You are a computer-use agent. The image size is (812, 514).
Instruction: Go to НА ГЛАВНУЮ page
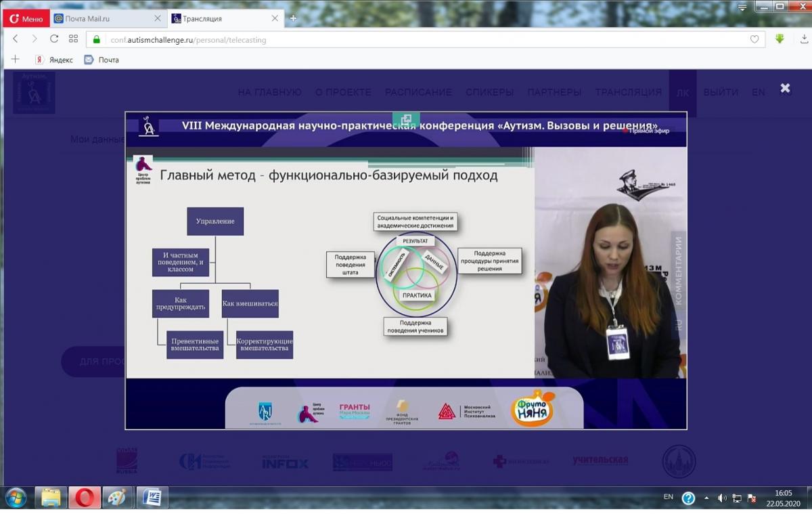[x=269, y=92]
